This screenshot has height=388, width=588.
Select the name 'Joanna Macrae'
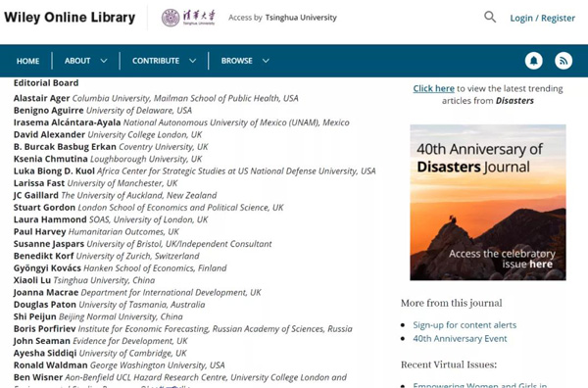click(46, 292)
